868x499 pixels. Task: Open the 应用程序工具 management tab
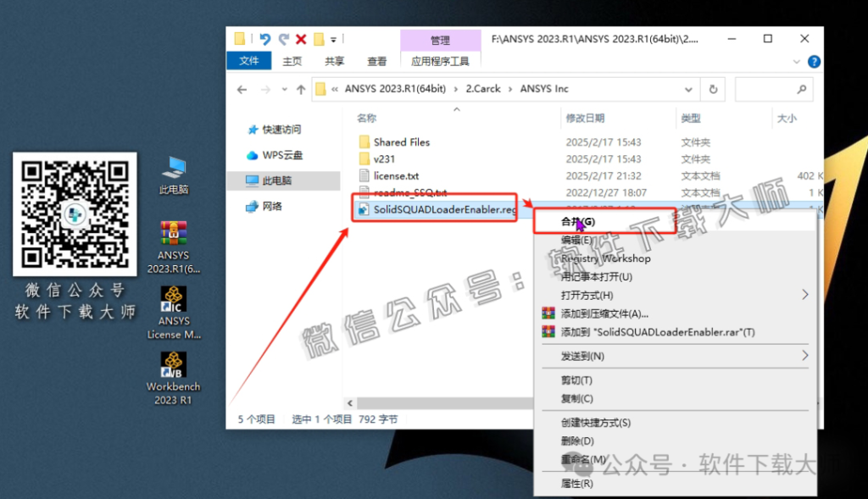(x=441, y=60)
